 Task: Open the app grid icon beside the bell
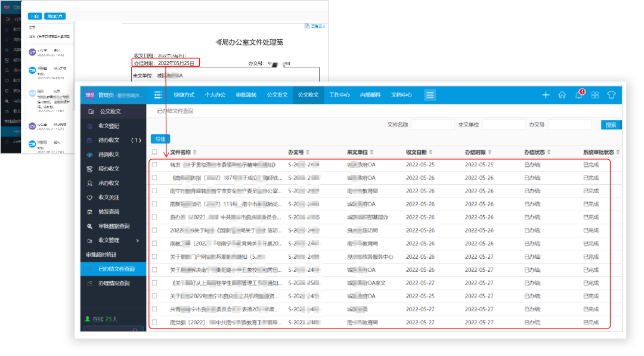(594, 94)
